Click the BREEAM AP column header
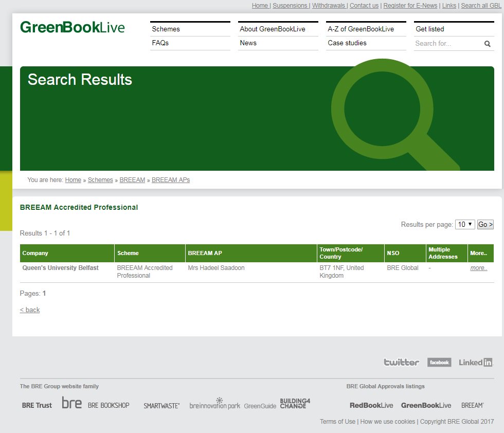 pyautogui.click(x=251, y=253)
